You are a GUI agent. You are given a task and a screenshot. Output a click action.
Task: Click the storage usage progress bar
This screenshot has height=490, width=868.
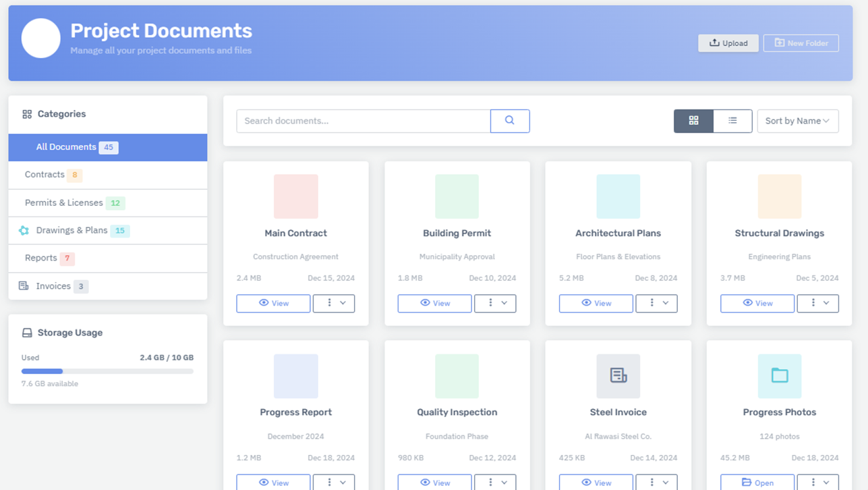tap(107, 371)
